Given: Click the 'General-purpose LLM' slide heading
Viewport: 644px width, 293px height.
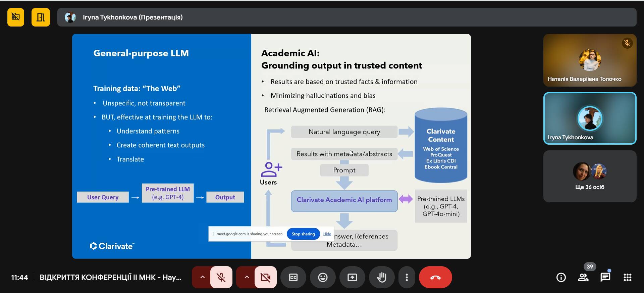Looking at the screenshot, I should click(141, 53).
